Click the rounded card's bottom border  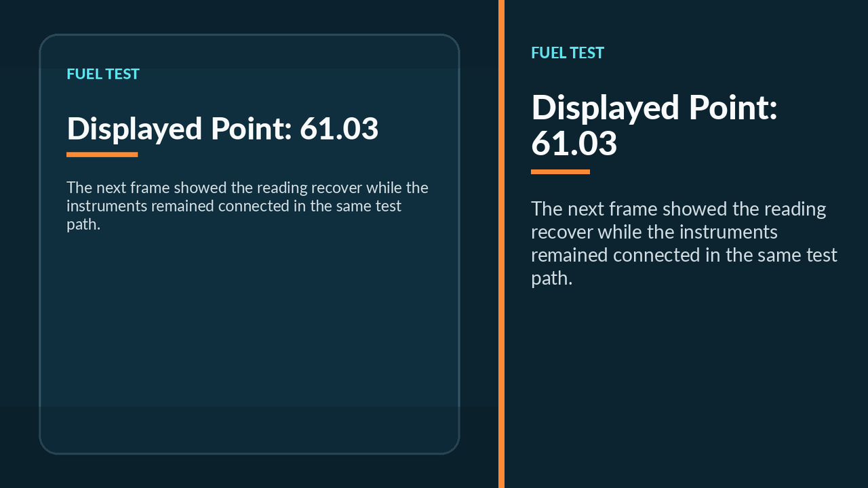click(250, 453)
